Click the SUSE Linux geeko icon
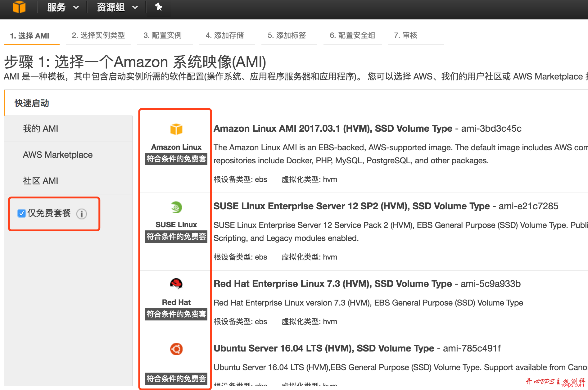Image resolution: width=588 pixels, height=390 pixels. point(176,207)
